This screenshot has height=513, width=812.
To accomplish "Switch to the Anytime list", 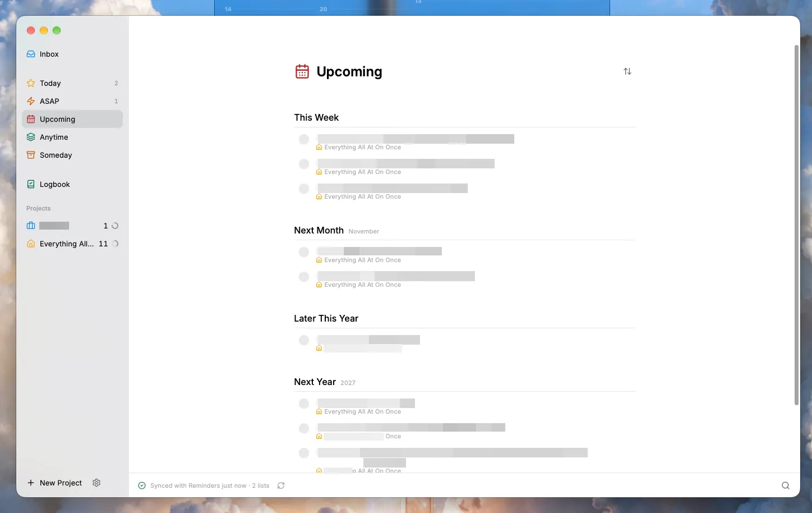I will pyautogui.click(x=72, y=137).
